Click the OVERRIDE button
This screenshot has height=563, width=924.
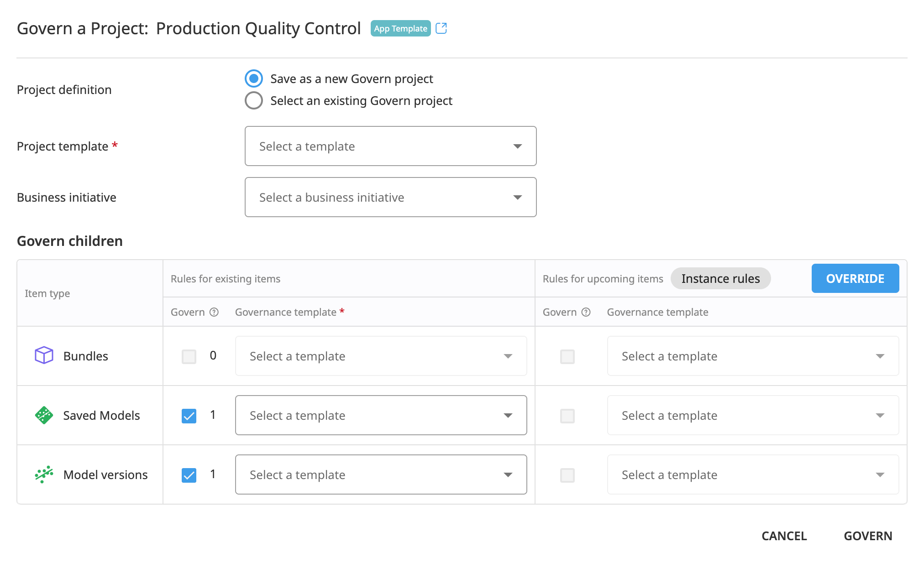856,278
